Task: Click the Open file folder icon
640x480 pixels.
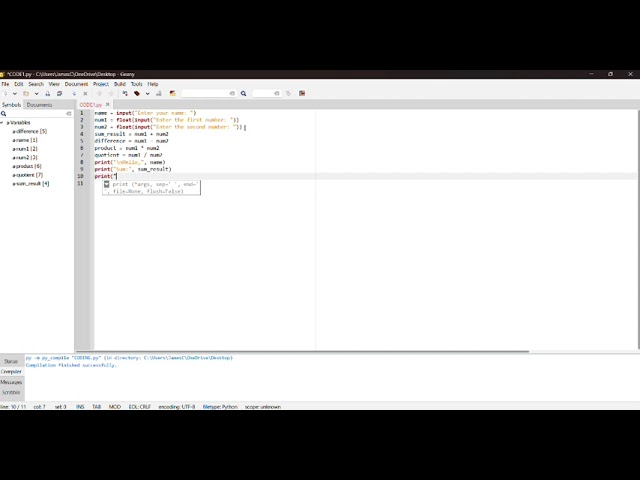Action: coord(26,93)
